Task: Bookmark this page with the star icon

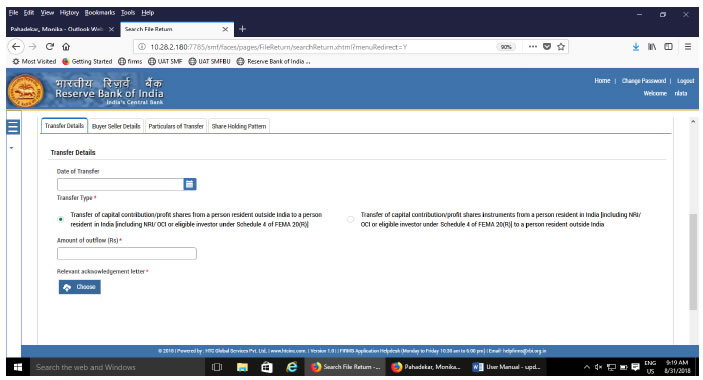Action: (x=560, y=47)
